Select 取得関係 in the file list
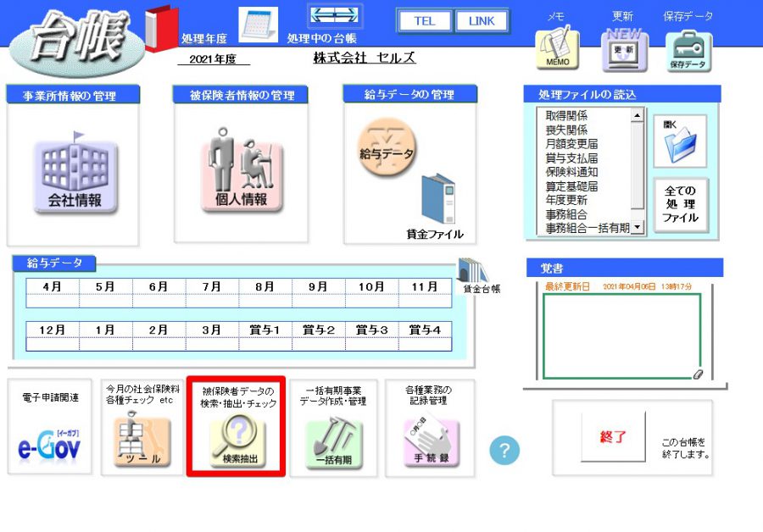763x532 pixels. pos(566,116)
